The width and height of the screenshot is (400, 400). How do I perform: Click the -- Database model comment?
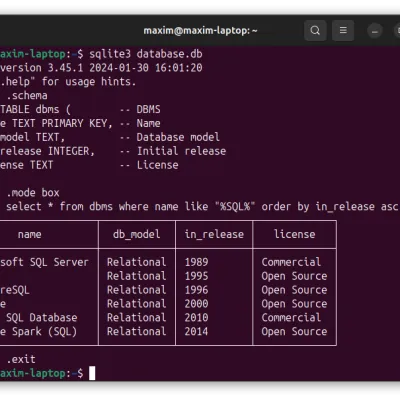[x=170, y=137]
